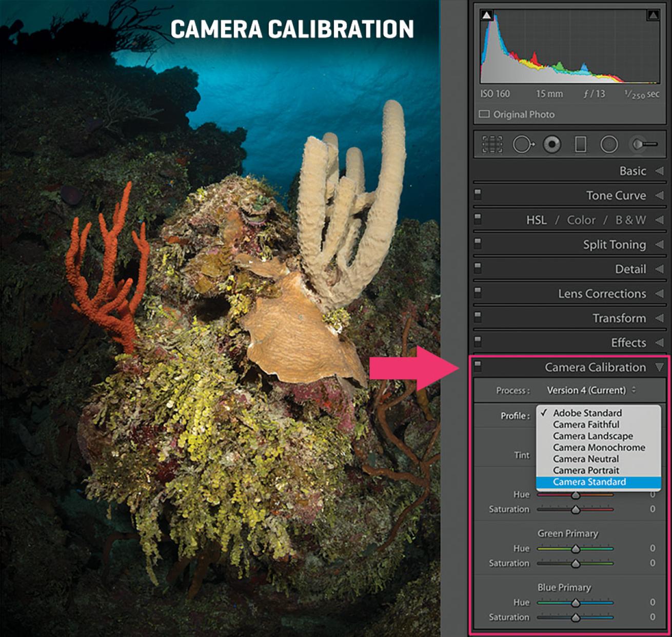Viewport: 672px width, 637px height.
Task: Toggle the Tone Curve panel switch
Action: coord(478,195)
